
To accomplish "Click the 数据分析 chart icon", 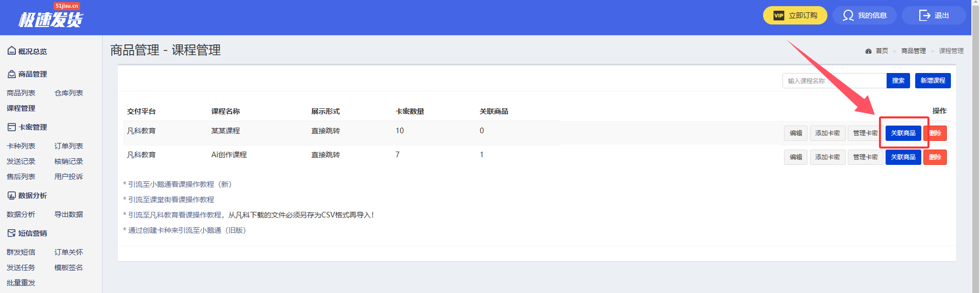I will pyautogui.click(x=11, y=196).
